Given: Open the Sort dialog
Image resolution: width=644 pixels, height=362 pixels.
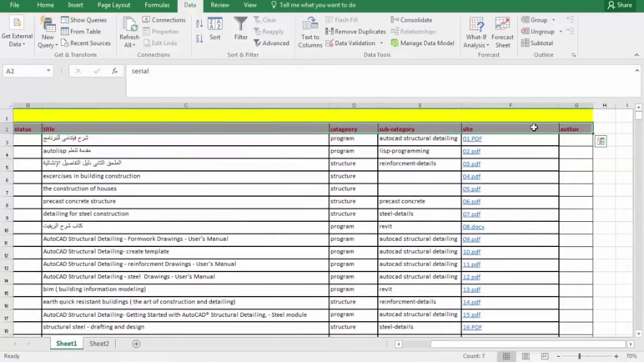Looking at the screenshot, I should click(215, 28).
